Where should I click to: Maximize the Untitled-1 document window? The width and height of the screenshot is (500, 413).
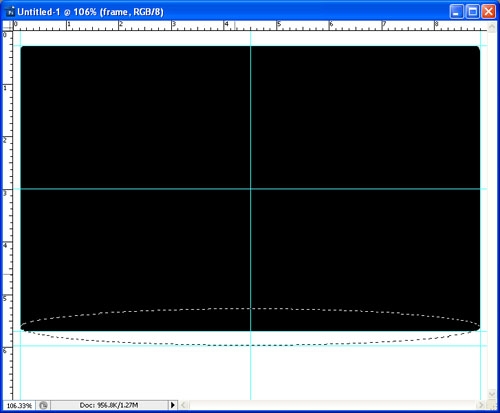point(472,12)
